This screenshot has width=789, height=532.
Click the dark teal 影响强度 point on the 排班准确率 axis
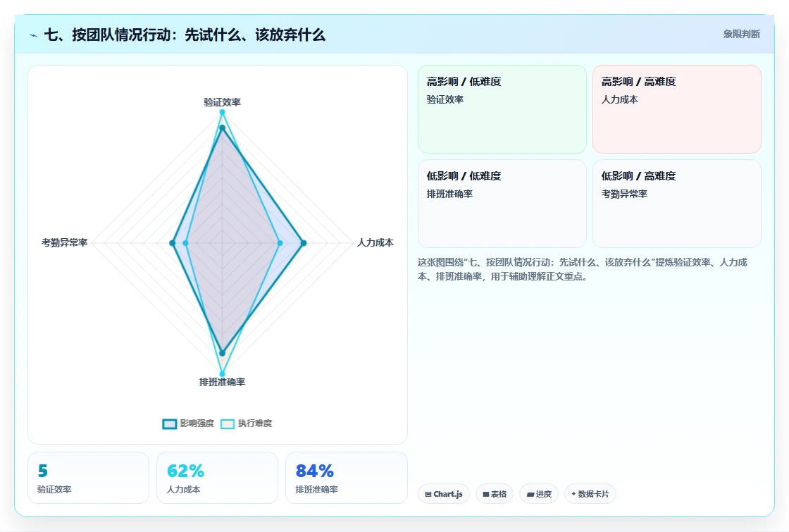click(222, 353)
